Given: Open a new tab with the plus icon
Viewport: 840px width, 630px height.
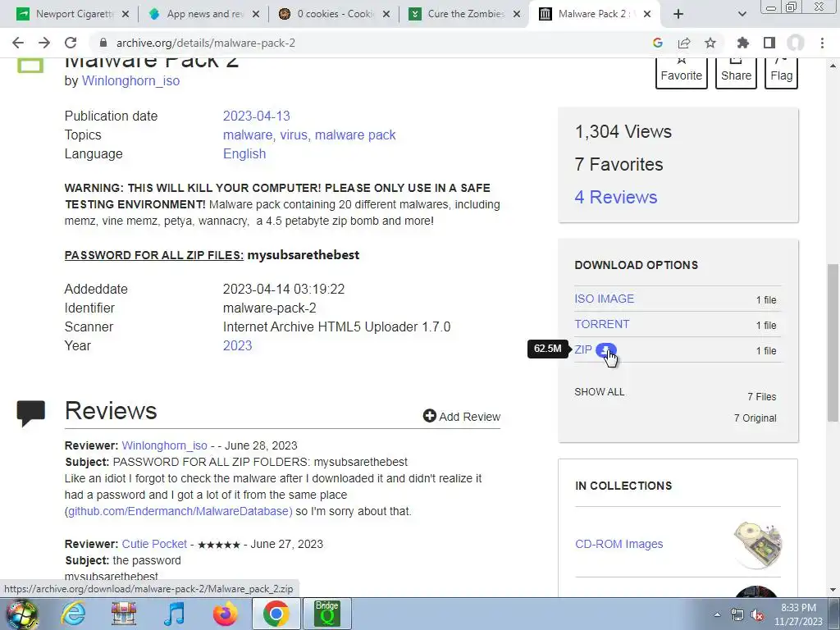Looking at the screenshot, I should click(678, 14).
